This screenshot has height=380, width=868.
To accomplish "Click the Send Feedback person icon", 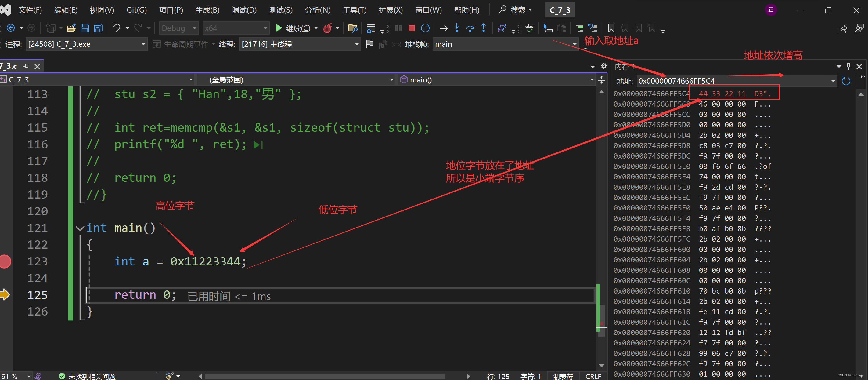I will coord(859,28).
